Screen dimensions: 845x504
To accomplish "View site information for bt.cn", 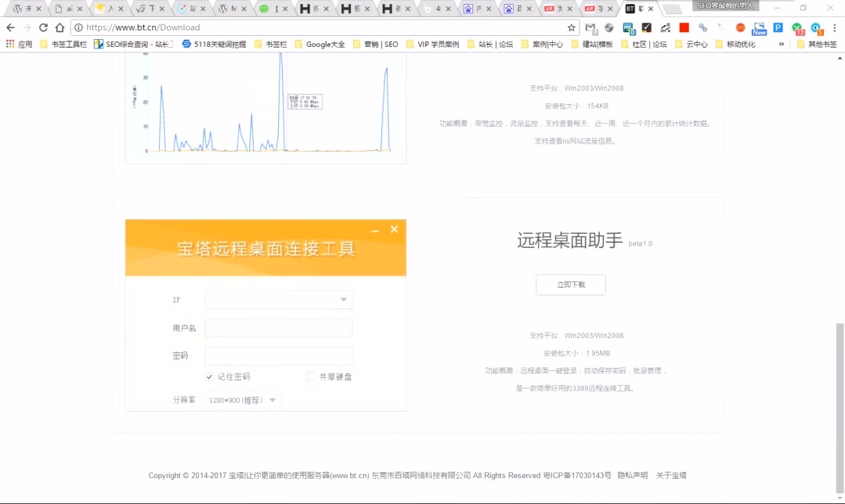I will [x=78, y=27].
